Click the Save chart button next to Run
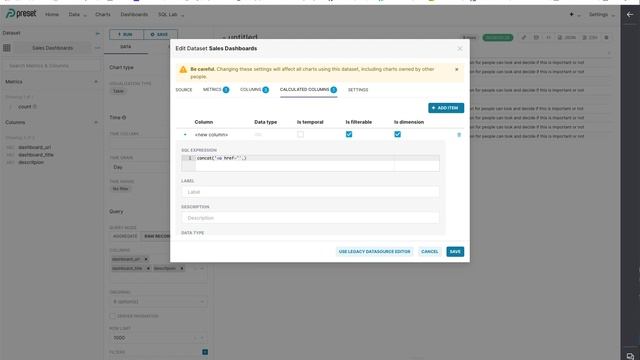 click(x=160, y=34)
